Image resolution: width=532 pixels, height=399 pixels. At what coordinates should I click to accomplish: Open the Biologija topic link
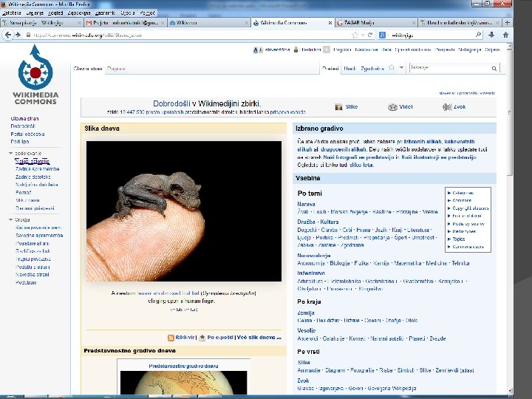pos(340,263)
